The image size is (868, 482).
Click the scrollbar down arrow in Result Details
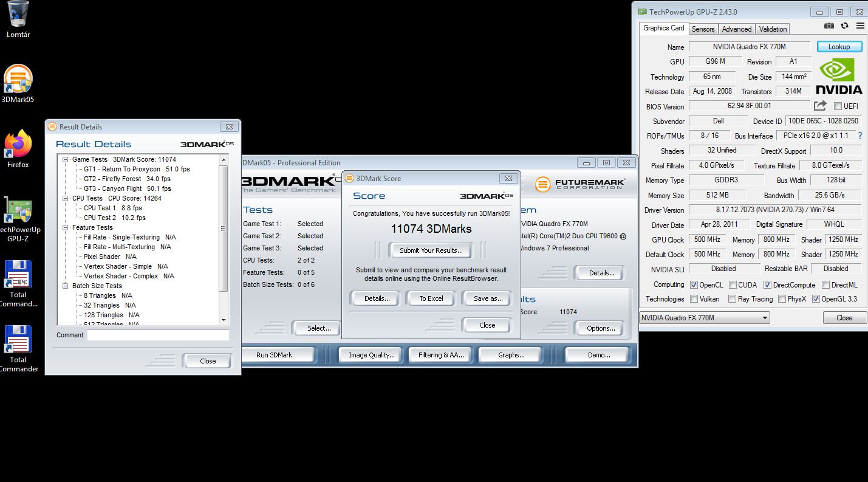223,320
